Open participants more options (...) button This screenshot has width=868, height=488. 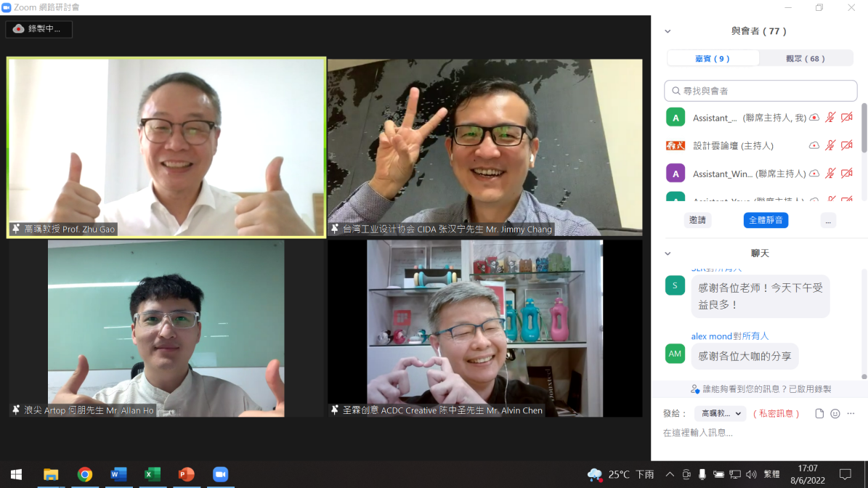pyautogui.click(x=828, y=220)
